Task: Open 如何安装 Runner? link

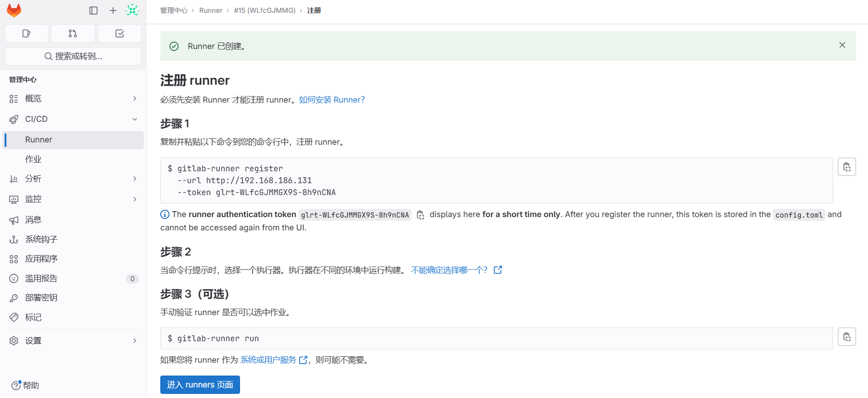Action: tap(332, 100)
